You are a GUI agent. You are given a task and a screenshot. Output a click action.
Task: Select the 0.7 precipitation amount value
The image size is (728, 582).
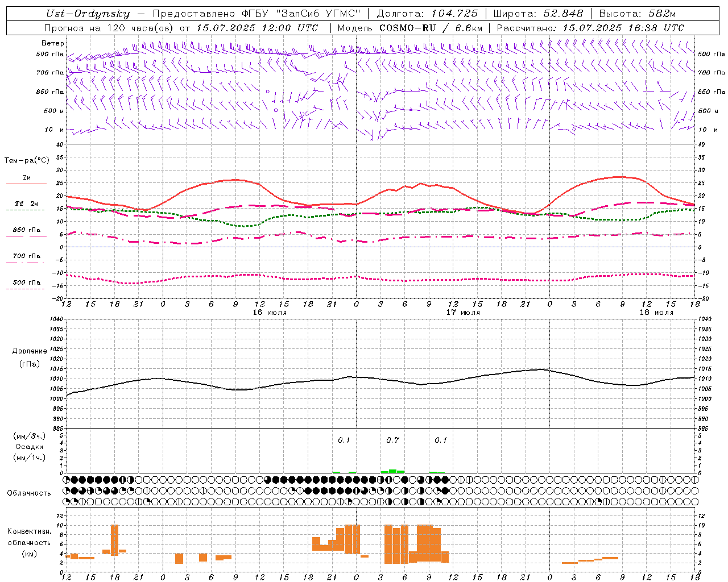(392, 440)
